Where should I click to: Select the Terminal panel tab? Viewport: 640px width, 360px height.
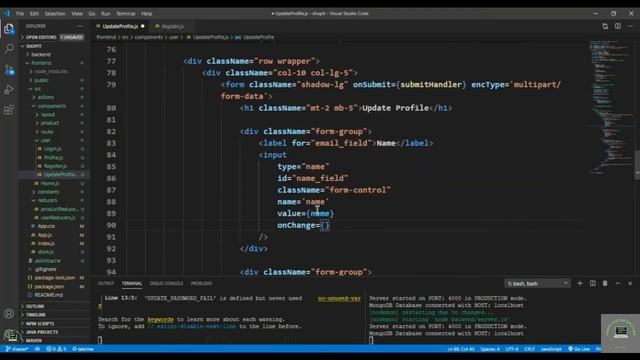coord(131,283)
